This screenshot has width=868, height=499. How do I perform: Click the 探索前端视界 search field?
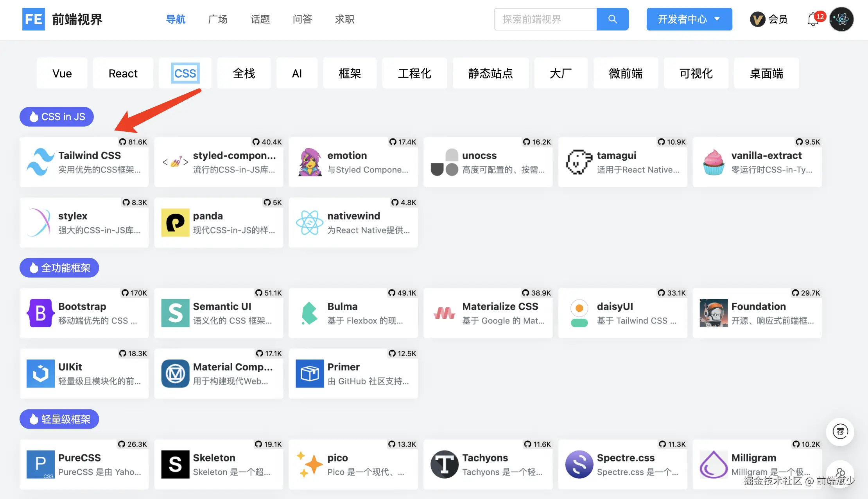coord(545,19)
